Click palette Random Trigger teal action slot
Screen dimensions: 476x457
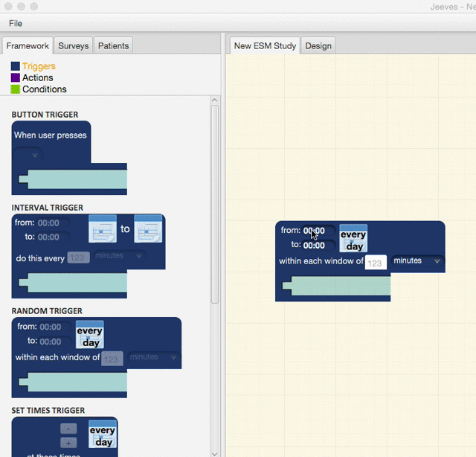click(73, 382)
